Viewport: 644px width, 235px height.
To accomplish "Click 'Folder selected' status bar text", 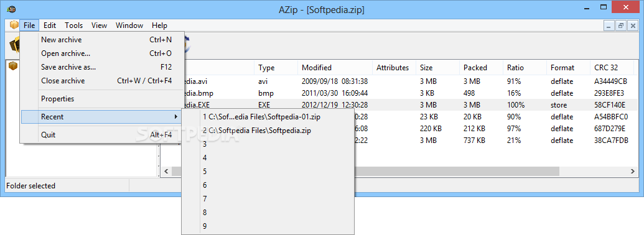I will (31, 186).
